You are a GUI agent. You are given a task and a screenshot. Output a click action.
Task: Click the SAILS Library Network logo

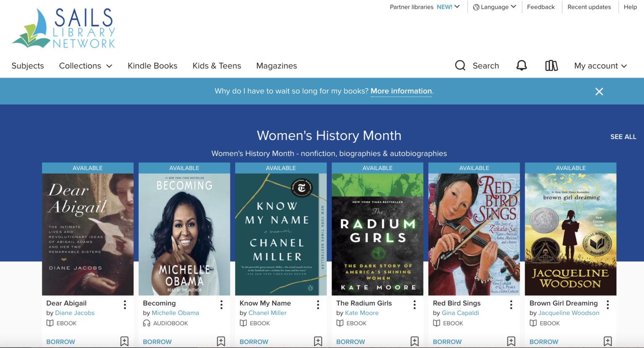coord(63,28)
